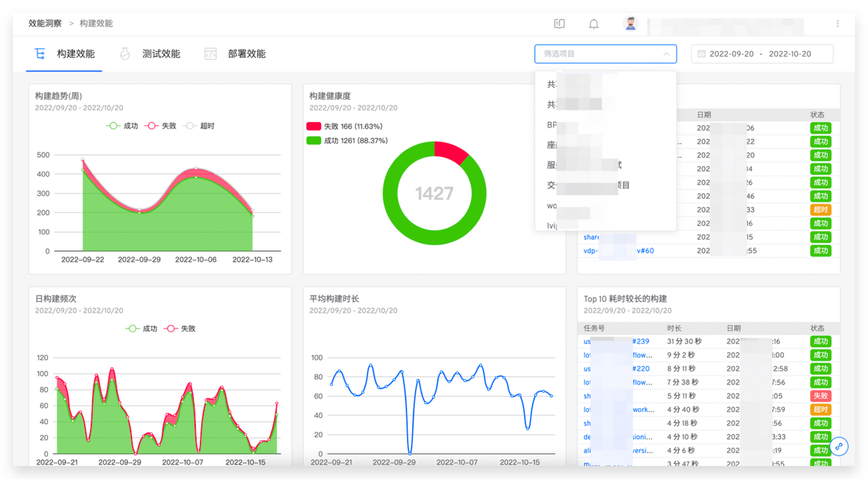Click the calendar icon in date range
This screenshot has width=868, height=479.
coord(701,54)
